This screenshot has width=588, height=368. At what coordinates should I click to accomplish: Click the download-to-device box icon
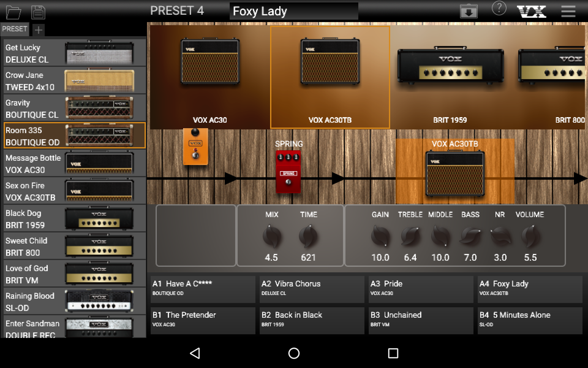click(469, 12)
